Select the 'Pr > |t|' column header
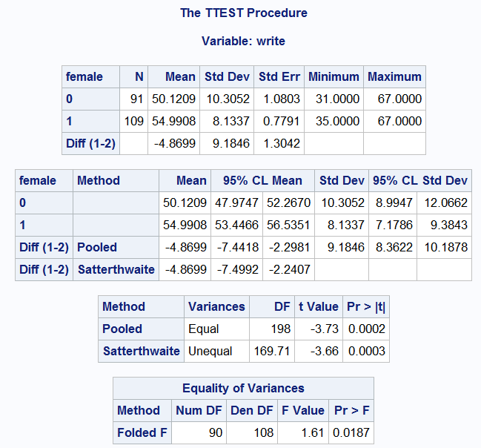 point(366,306)
